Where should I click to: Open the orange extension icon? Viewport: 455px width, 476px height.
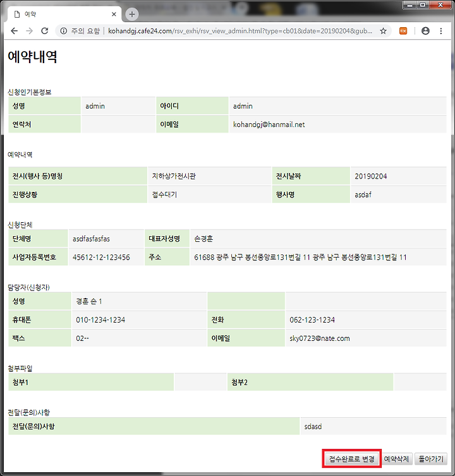(403, 31)
